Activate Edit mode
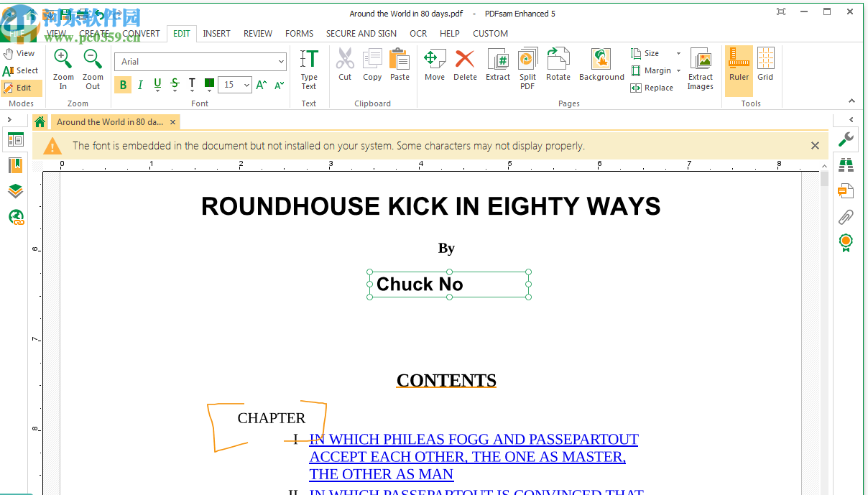The image size is (868, 495). click(x=21, y=88)
